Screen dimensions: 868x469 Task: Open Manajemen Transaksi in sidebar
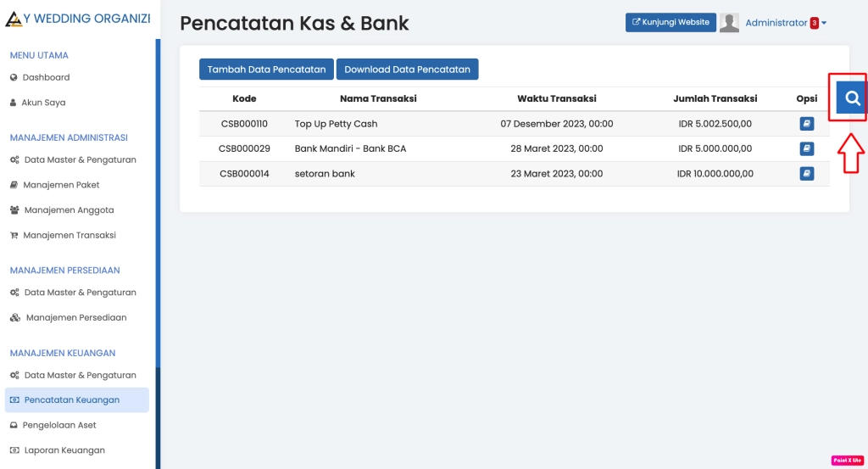(70, 235)
